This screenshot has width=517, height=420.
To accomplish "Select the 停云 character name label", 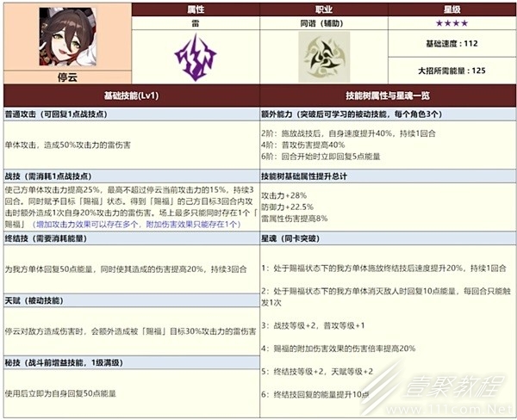I will click(x=67, y=77).
